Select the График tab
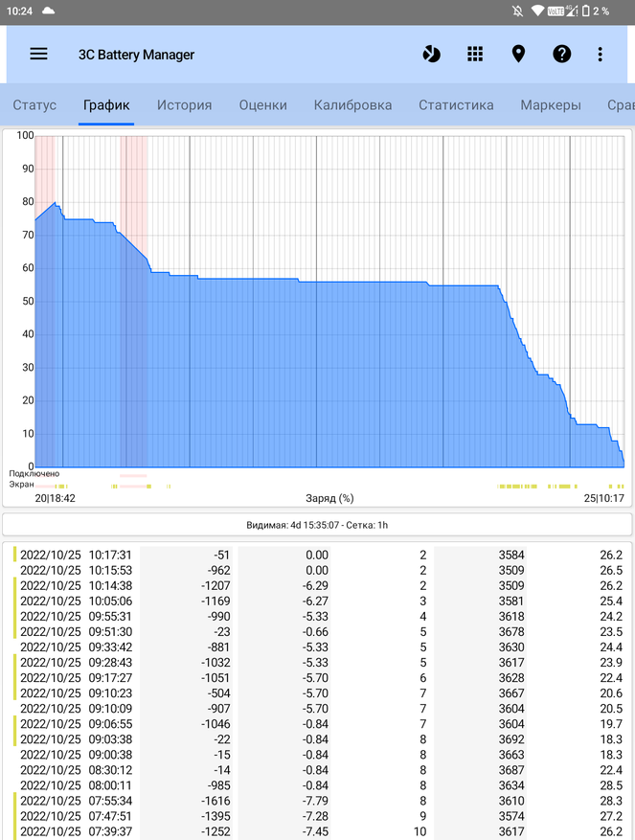 (x=106, y=105)
